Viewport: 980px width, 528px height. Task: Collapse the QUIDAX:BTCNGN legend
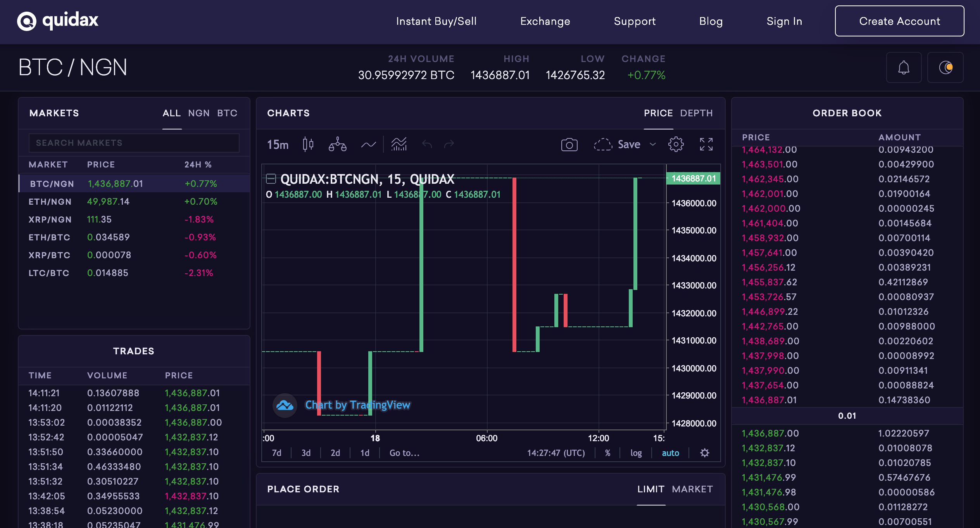(x=271, y=179)
